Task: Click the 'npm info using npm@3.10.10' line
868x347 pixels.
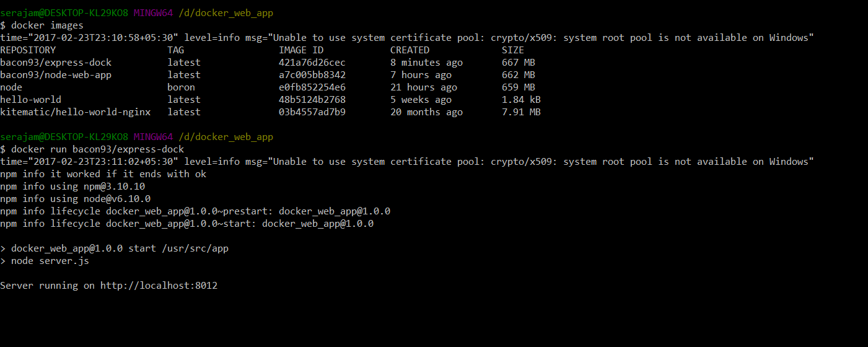Action: 72,187
